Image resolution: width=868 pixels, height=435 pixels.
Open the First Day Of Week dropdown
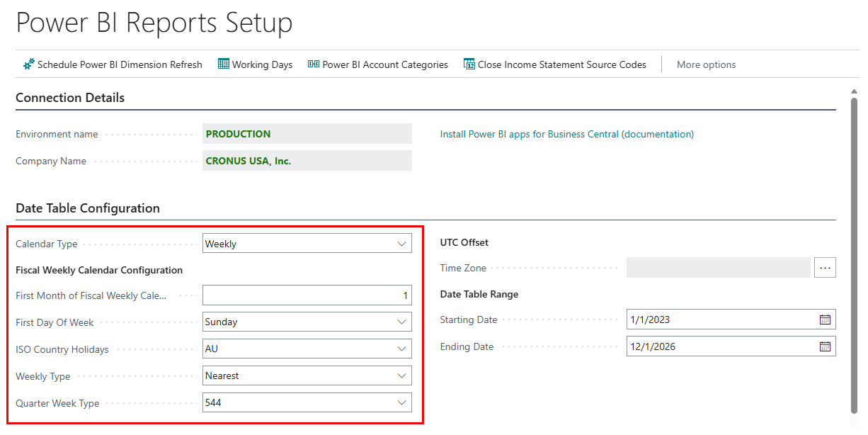click(401, 322)
